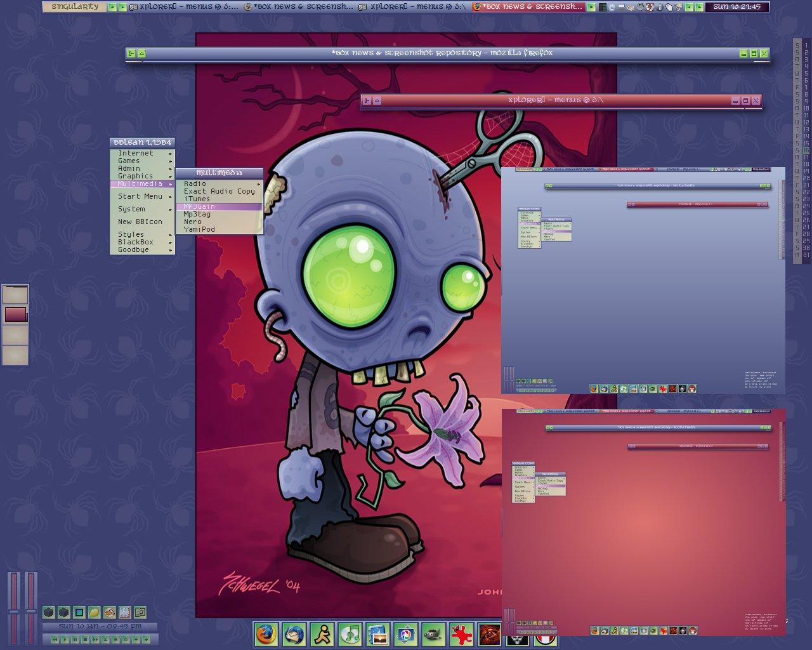812x650 pixels.
Task: Open iTunes from the bottom dock
Action: [349, 634]
